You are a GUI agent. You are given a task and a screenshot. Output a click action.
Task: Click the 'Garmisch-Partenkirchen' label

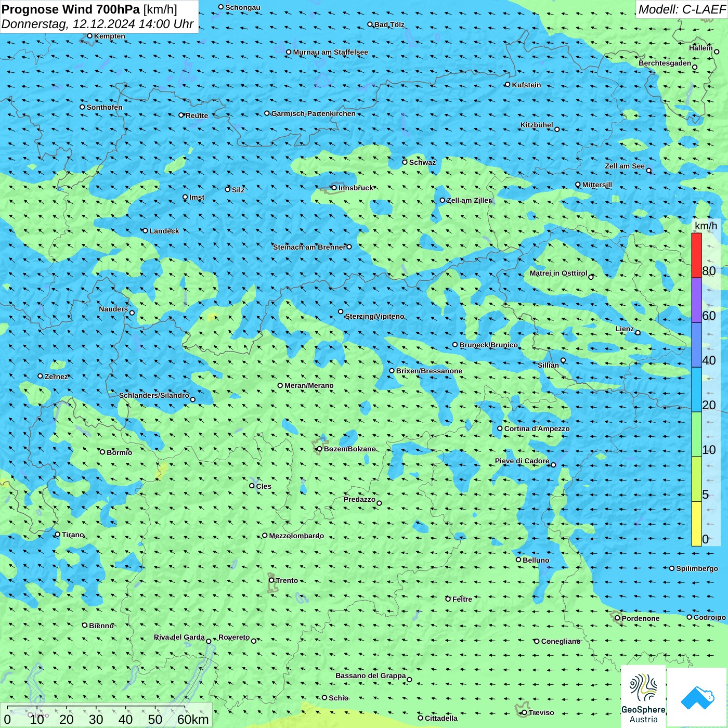314,113
